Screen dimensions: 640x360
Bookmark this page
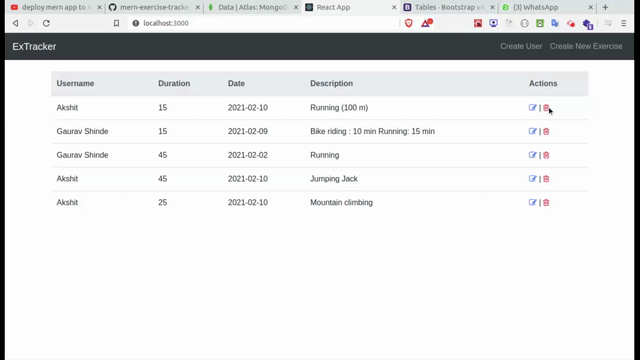(x=116, y=23)
